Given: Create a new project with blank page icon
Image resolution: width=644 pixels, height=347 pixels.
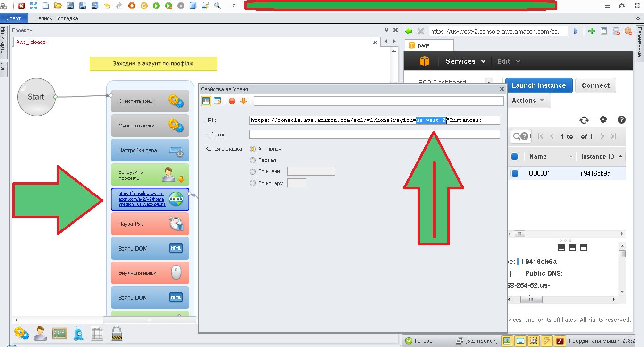Looking at the screenshot, I should click(x=46, y=6).
